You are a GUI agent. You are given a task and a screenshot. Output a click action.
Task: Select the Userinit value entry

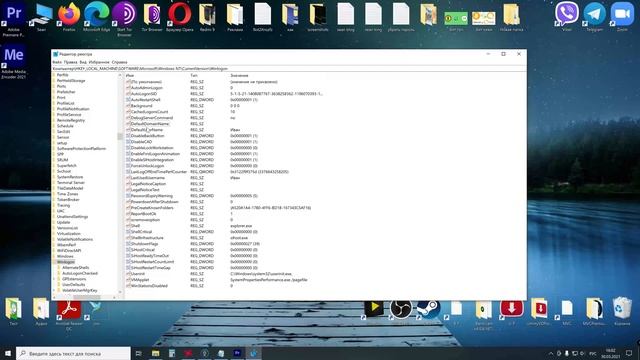[x=137, y=274]
